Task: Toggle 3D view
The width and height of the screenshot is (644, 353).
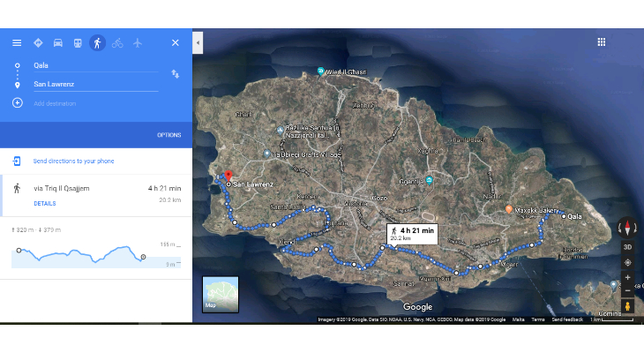Action: 627,247
